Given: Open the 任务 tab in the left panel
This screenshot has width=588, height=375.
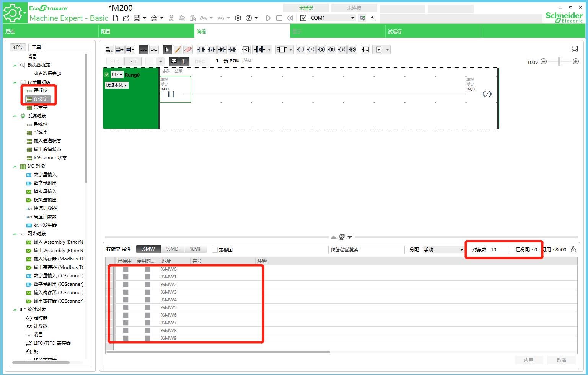Looking at the screenshot, I should point(18,47).
